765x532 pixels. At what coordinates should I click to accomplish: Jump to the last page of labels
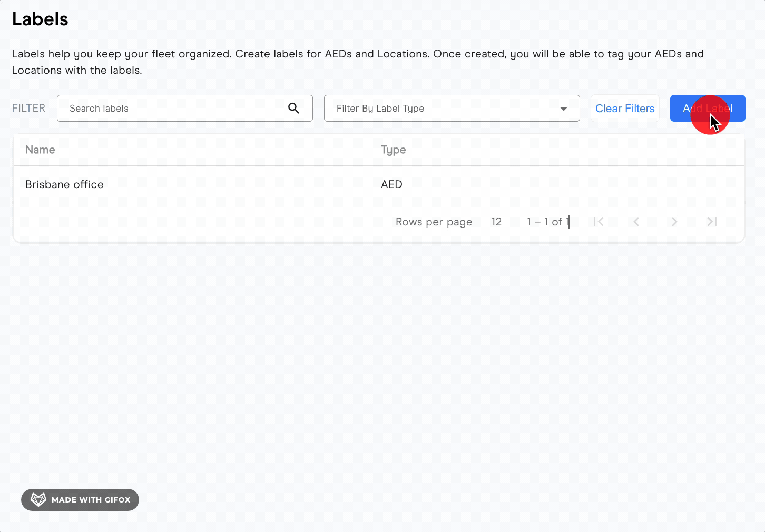point(712,222)
